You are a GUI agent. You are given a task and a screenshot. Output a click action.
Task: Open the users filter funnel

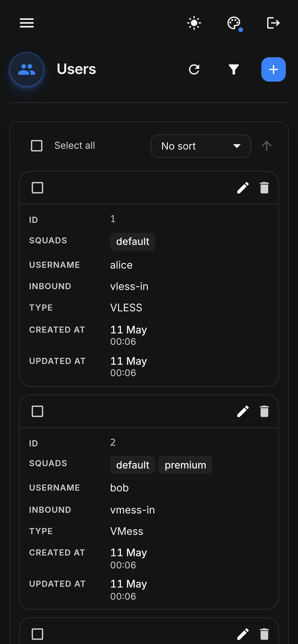click(234, 69)
